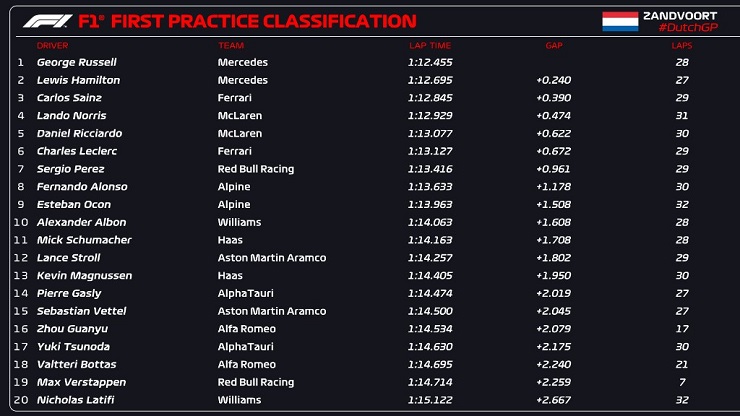Click Red Bull Racing team for Sergio Perez
740x416 pixels.
coord(256,169)
